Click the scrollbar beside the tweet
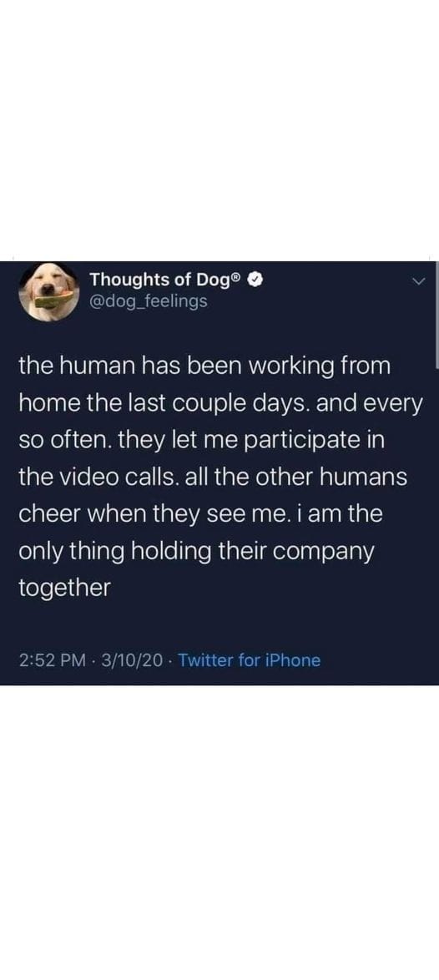The height and width of the screenshot is (980, 439). click(436, 316)
